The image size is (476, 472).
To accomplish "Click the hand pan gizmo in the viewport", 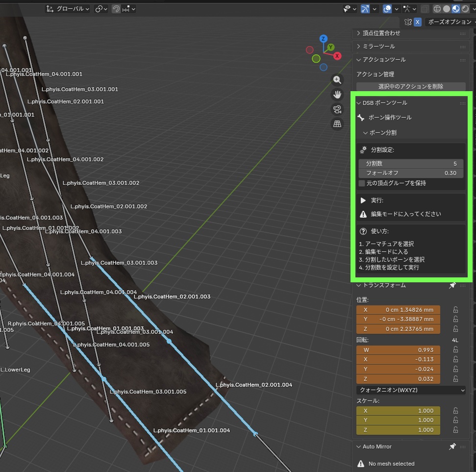I will [x=337, y=95].
